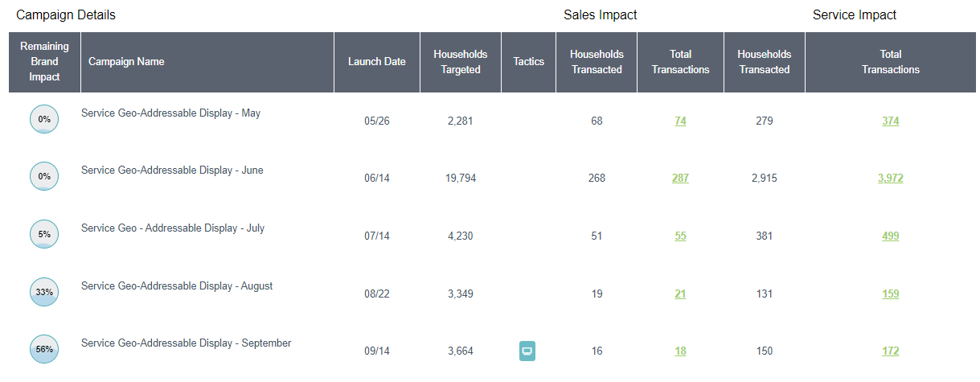Open May's 74 sales transactions link
The height and width of the screenshot is (382, 980).
pos(680,121)
